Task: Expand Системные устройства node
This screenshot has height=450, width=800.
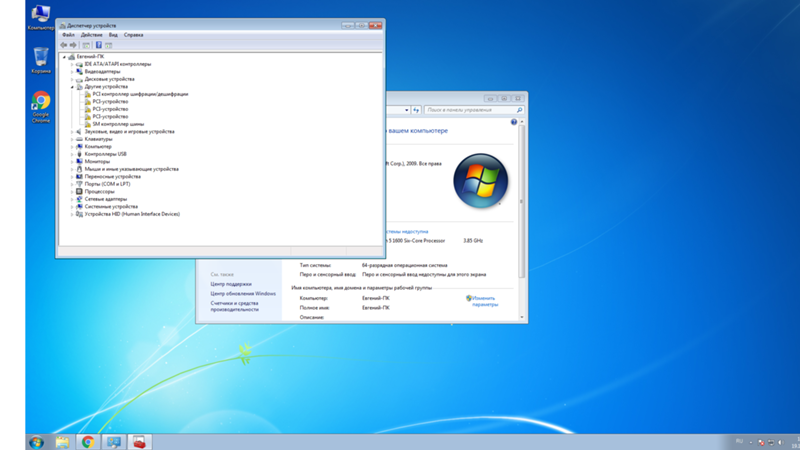Action: (x=72, y=207)
